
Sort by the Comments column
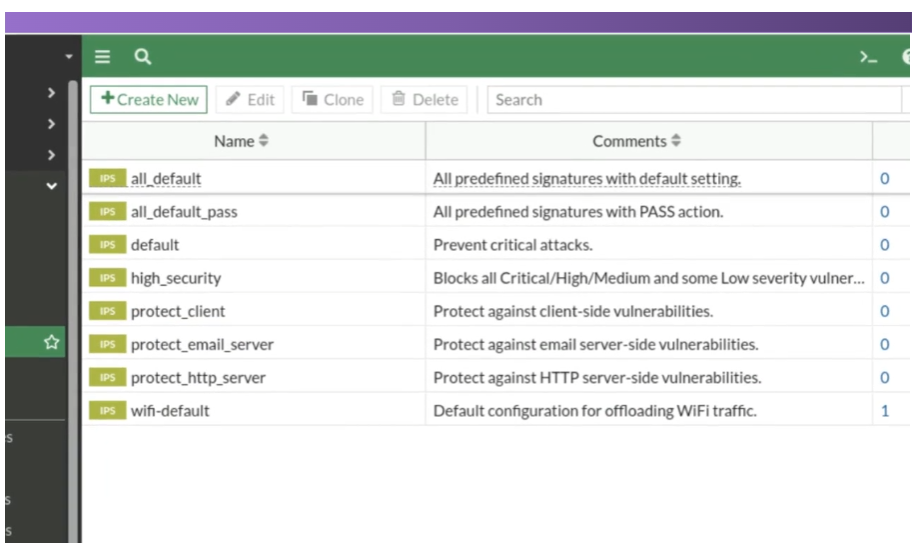point(637,141)
